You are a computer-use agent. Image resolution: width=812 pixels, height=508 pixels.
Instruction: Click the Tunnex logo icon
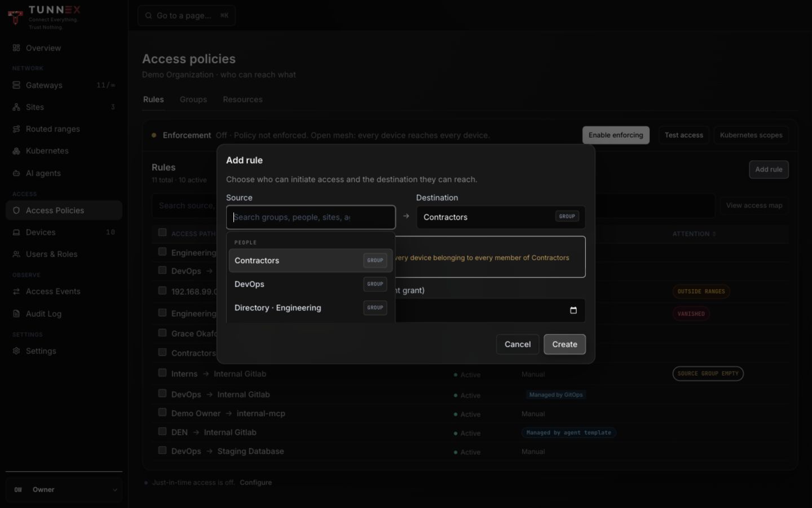click(x=16, y=17)
